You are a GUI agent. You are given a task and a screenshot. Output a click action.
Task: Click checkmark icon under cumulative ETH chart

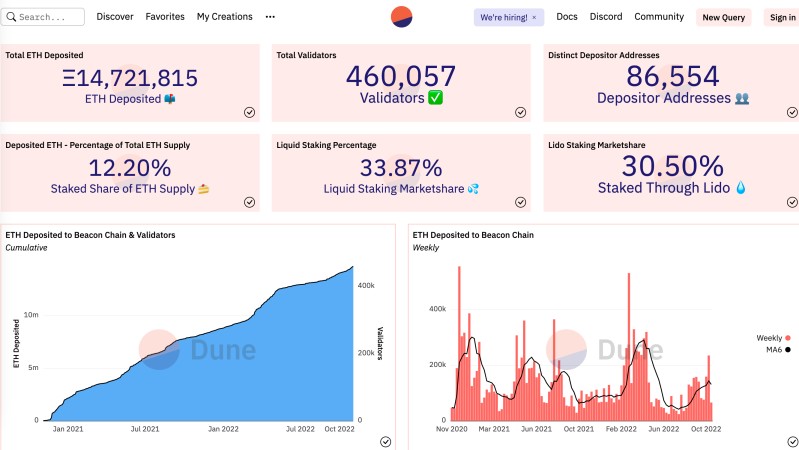(386, 441)
